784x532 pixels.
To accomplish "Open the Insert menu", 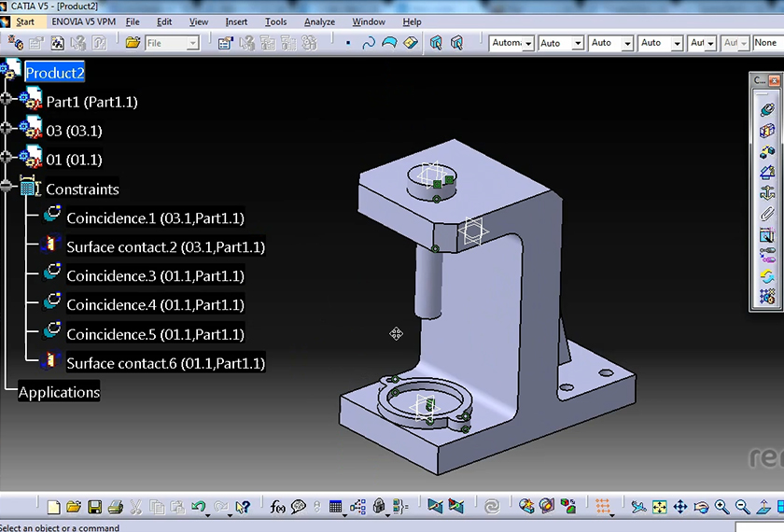I will click(236, 21).
